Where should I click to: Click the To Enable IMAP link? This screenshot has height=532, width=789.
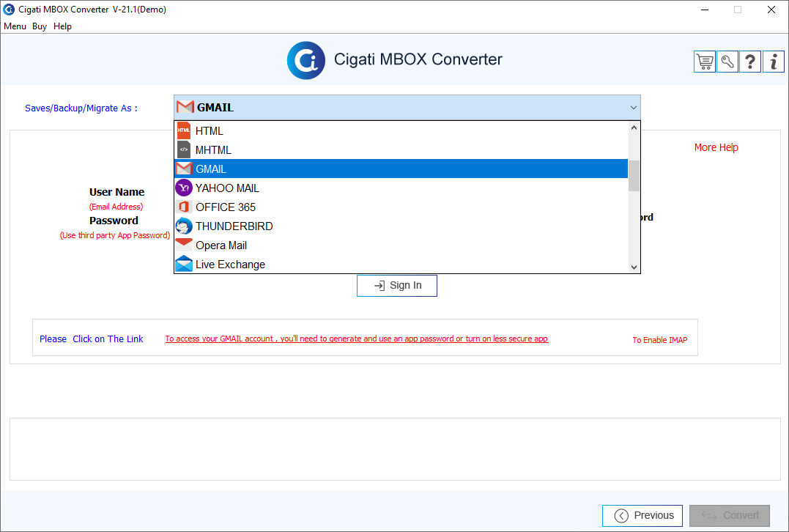[659, 340]
